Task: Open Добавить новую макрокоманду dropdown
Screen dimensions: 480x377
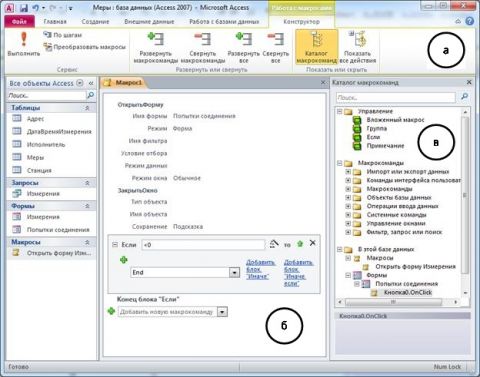Action: point(222,312)
